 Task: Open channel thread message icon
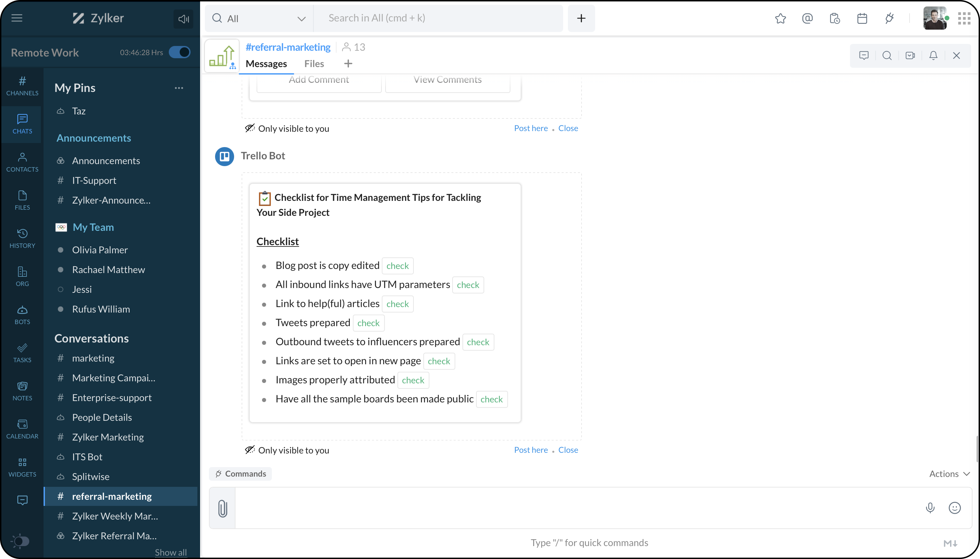[x=864, y=56]
